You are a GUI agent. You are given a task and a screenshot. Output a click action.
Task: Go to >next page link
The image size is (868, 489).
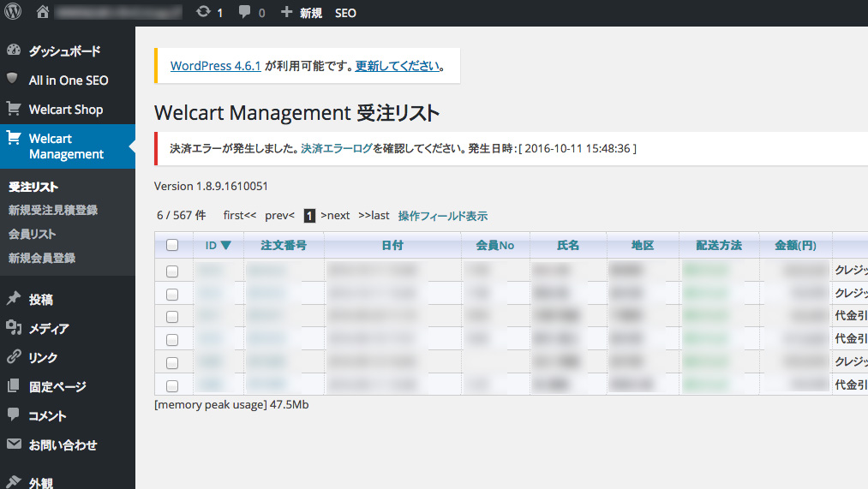(x=335, y=215)
